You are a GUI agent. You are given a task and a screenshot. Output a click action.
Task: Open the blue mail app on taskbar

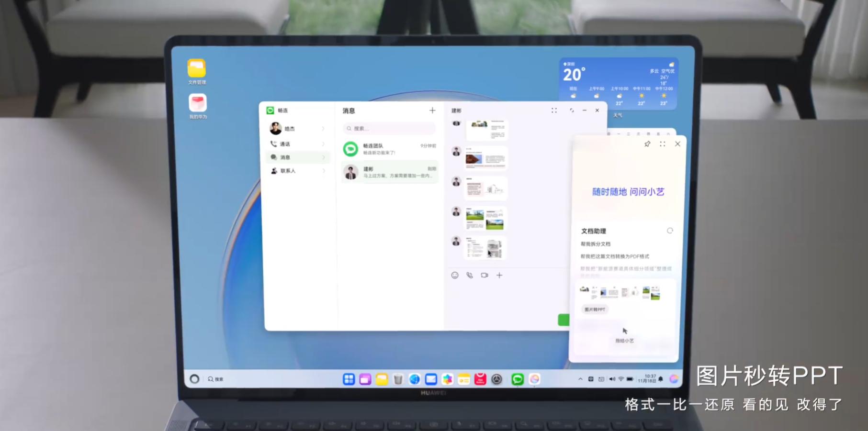coord(431,379)
